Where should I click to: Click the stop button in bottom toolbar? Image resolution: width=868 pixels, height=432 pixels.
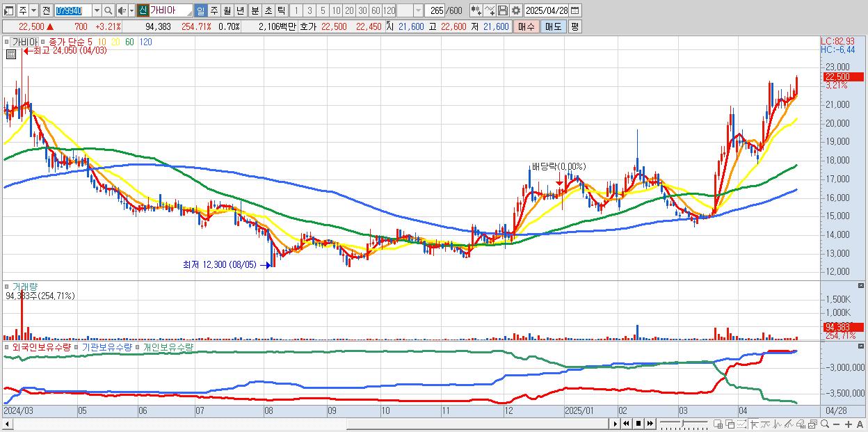click(x=638, y=423)
